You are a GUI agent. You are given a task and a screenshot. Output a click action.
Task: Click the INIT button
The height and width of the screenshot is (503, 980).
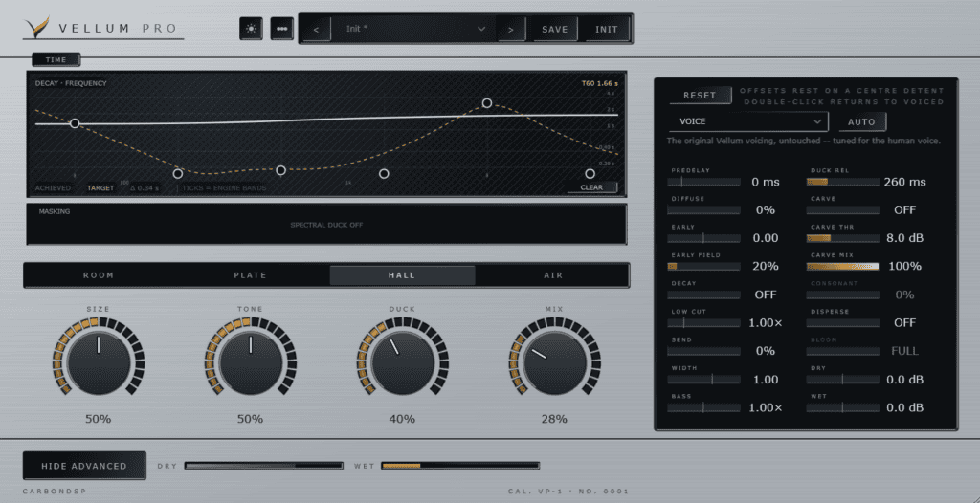click(606, 29)
